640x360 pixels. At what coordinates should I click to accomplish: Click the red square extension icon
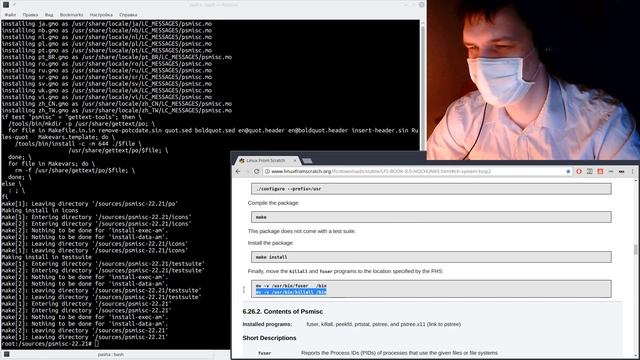click(600, 171)
